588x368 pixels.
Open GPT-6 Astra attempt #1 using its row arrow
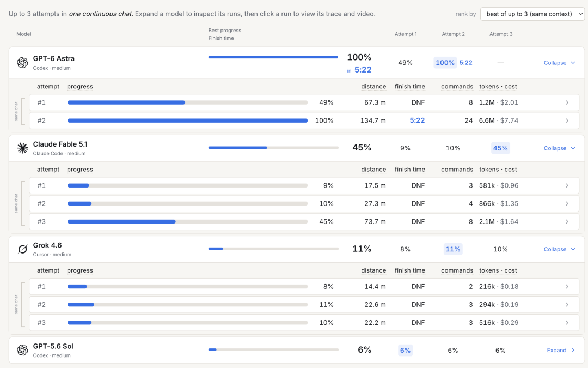[567, 102]
